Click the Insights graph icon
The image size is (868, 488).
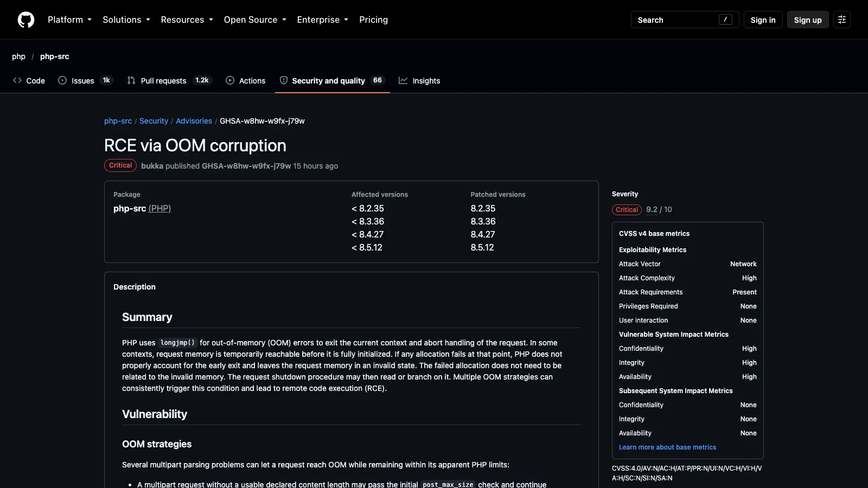pyautogui.click(x=403, y=80)
